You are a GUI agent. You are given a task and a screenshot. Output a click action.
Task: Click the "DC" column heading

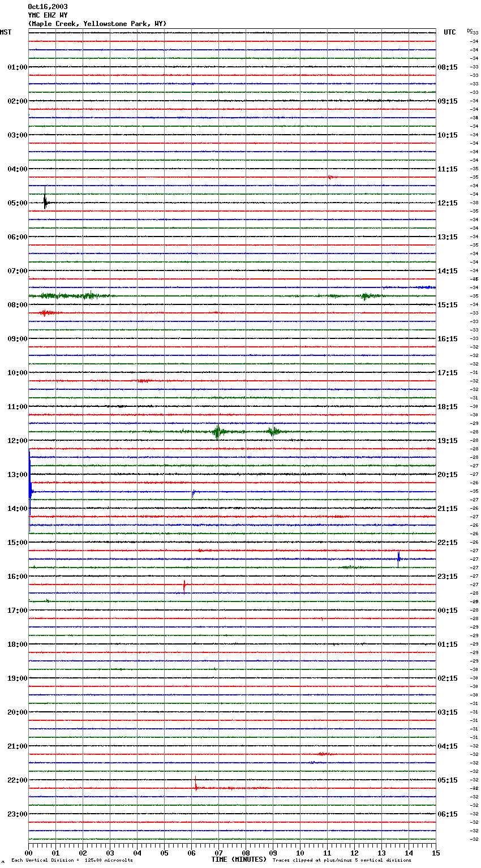(x=470, y=31)
